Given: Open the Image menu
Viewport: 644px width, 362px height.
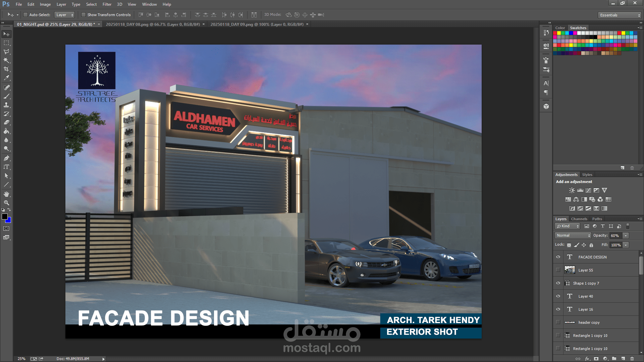Looking at the screenshot, I should pos(45,4).
